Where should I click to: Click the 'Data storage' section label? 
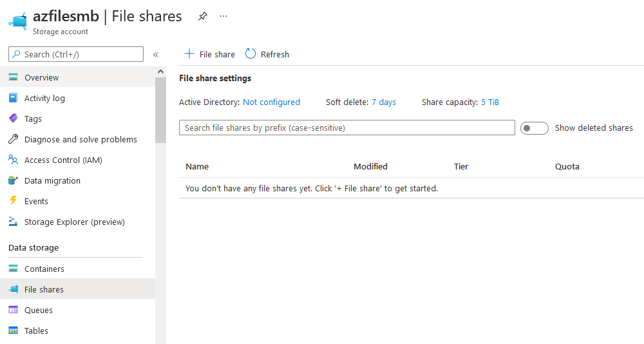[33, 248]
